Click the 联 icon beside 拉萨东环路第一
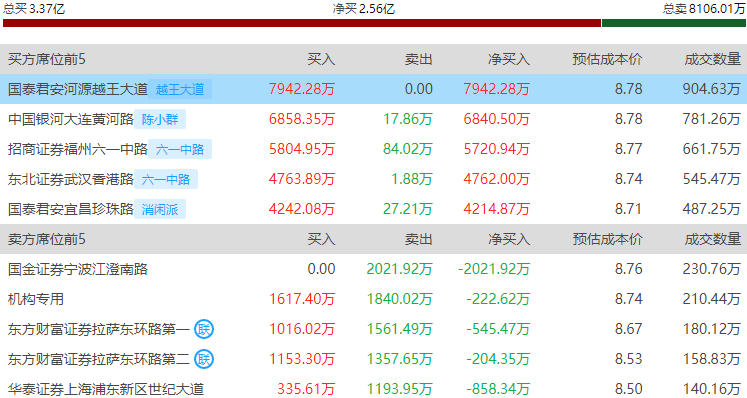Viewport: 747px width, 398px height. coord(204,329)
